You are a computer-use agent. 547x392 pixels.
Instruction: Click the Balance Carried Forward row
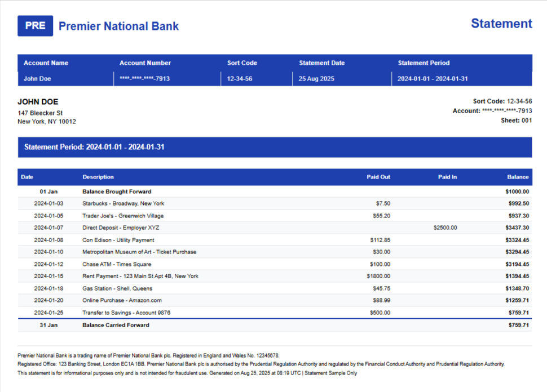tap(116, 325)
